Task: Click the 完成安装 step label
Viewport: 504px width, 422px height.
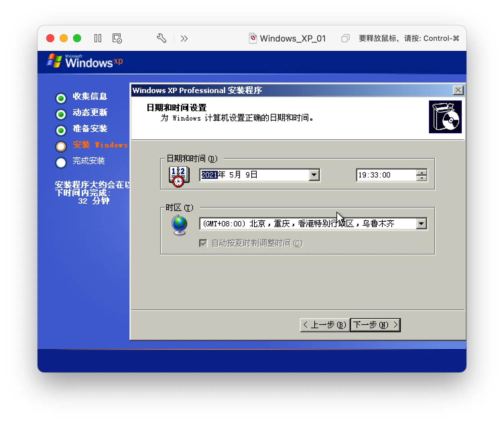Action: click(x=89, y=161)
